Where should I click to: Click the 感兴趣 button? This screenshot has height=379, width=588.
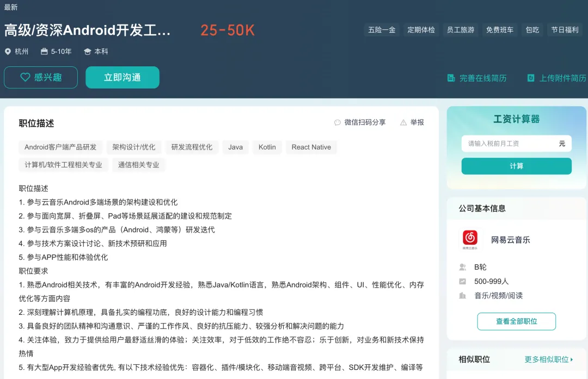coord(41,78)
